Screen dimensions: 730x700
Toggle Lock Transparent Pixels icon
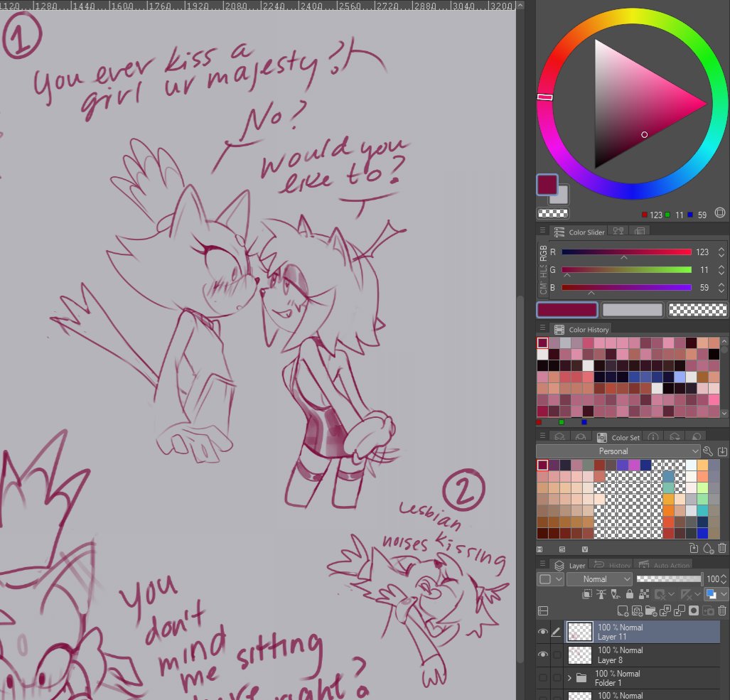(x=644, y=594)
